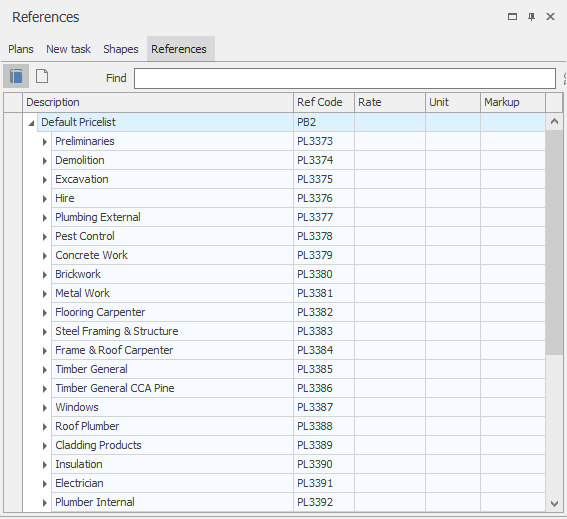The width and height of the screenshot is (567, 519).
Task: Collapse the Default Pricelist node
Action: pyautogui.click(x=31, y=123)
